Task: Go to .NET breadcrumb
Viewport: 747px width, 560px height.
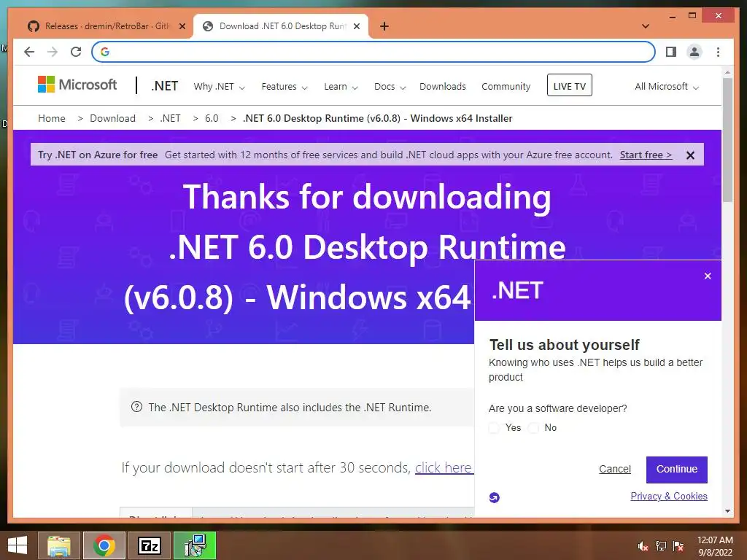Action: tap(170, 119)
